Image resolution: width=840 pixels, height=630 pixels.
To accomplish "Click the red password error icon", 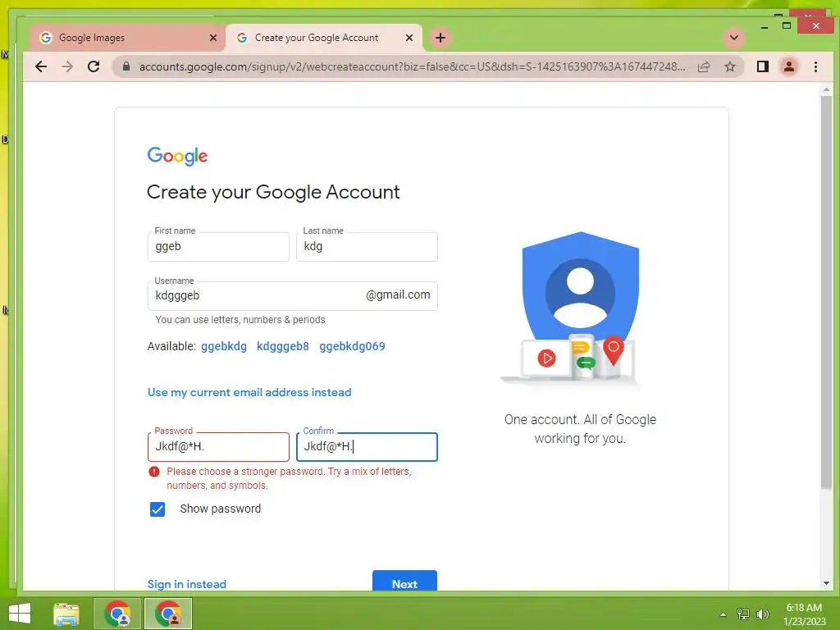I will 154,472.
